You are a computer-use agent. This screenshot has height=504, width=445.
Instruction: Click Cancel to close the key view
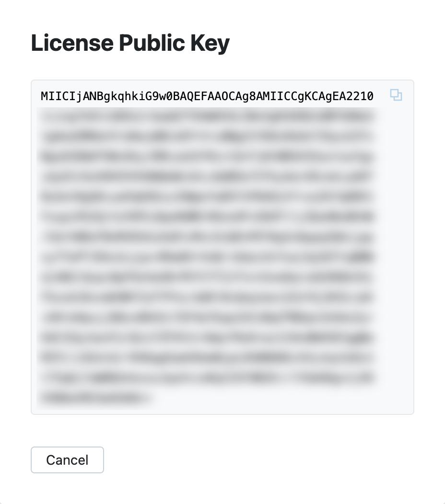[x=67, y=460]
